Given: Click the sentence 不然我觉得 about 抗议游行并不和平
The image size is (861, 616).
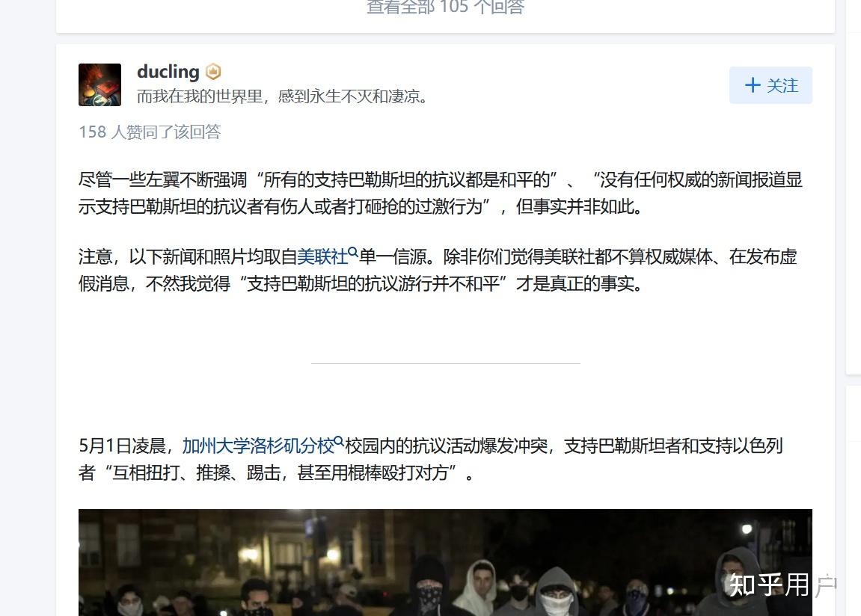Looking at the screenshot, I should pos(393,283).
